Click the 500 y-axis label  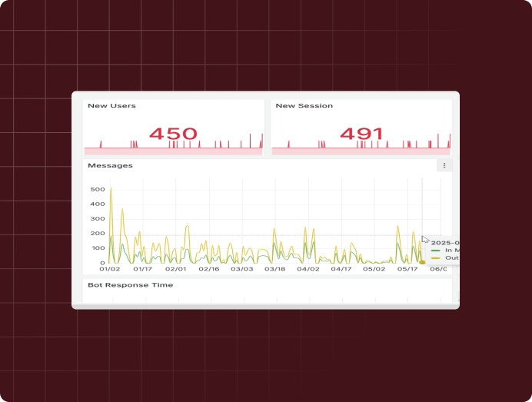[98, 189]
